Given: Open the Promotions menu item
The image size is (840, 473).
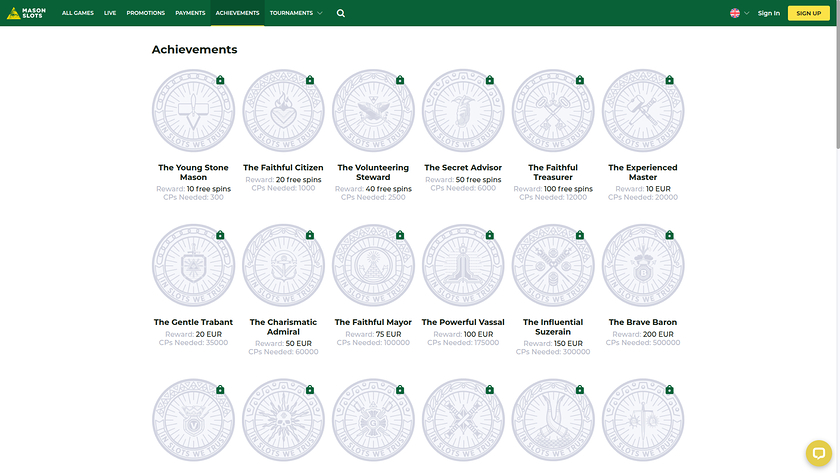Looking at the screenshot, I should [x=146, y=14].
